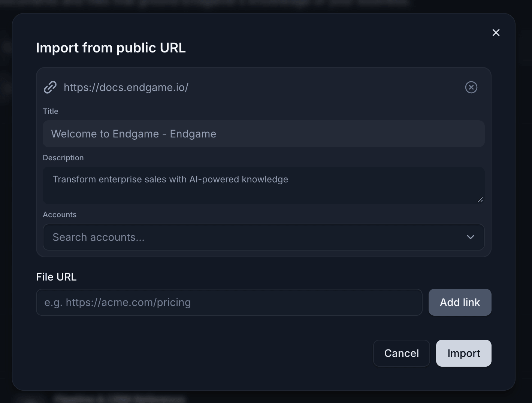Click the Add link button
This screenshot has height=403, width=532.
pyautogui.click(x=460, y=302)
